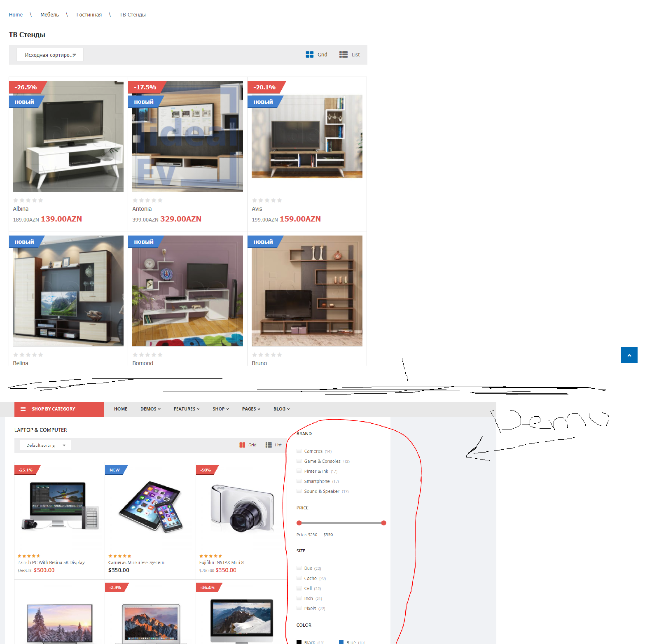Open the Antonia wall unit image
This screenshot has width=652, height=644.
(187, 136)
